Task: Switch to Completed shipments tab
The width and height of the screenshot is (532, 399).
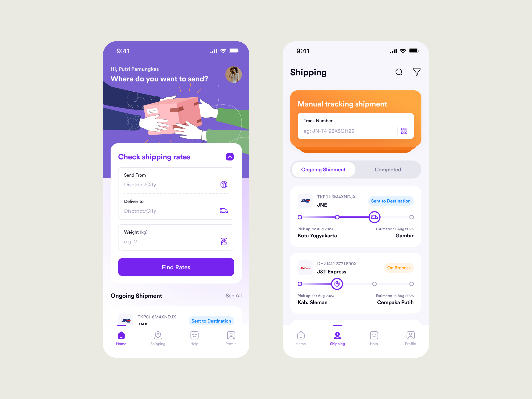Action: [387, 169]
